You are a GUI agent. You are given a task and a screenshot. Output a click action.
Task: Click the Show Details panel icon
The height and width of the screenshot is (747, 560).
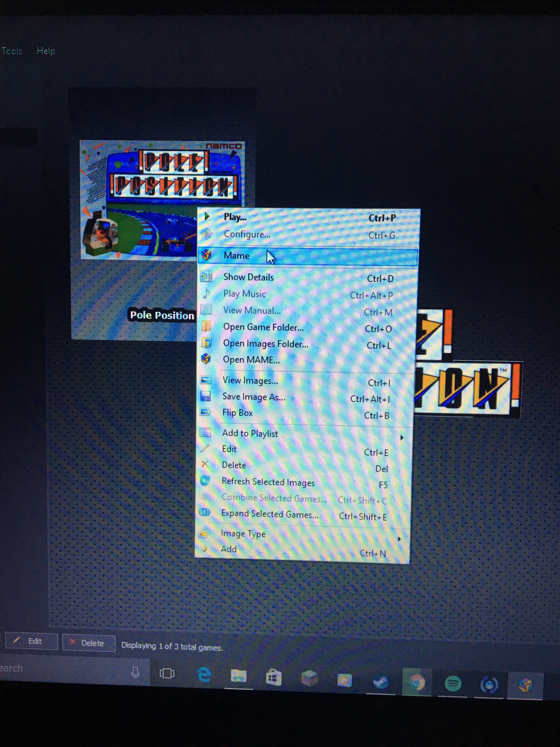(x=206, y=276)
